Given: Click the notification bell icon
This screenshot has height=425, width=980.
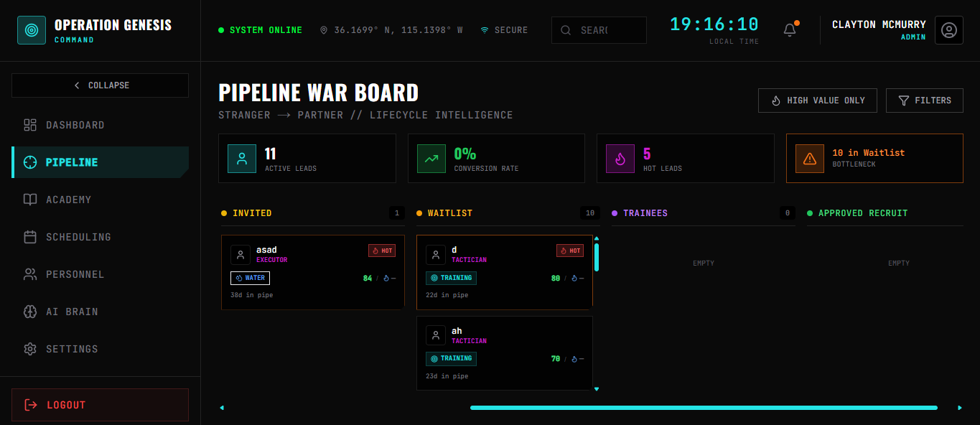Looking at the screenshot, I should pyautogui.click(x=789, y=29).
